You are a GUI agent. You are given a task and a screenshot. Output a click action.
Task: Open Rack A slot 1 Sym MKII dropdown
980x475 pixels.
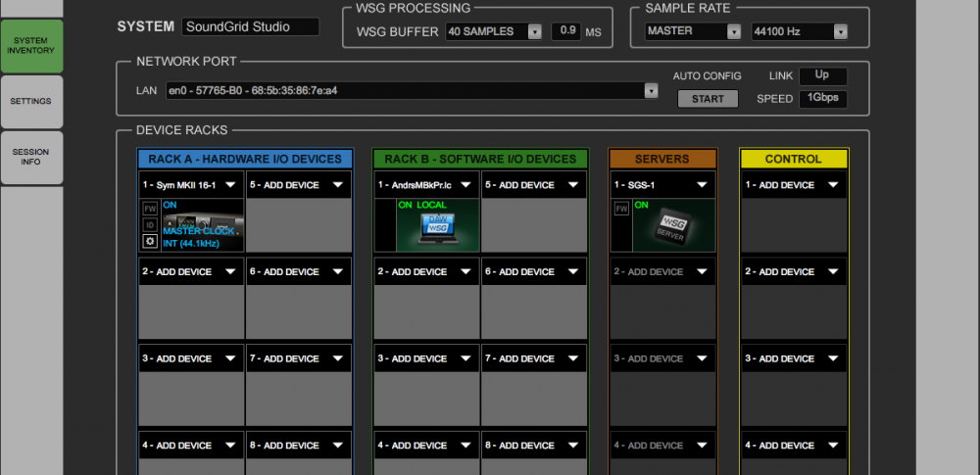191,185
